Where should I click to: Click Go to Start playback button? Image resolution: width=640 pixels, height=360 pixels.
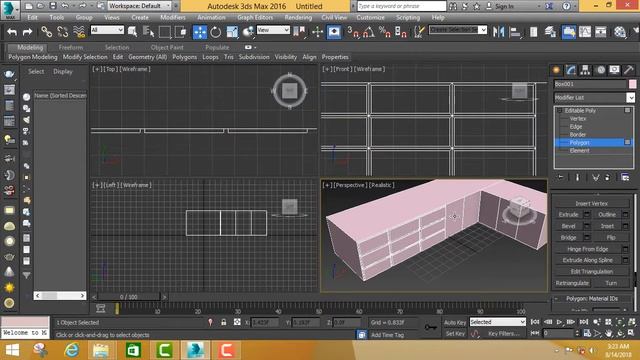coord(535,322)
